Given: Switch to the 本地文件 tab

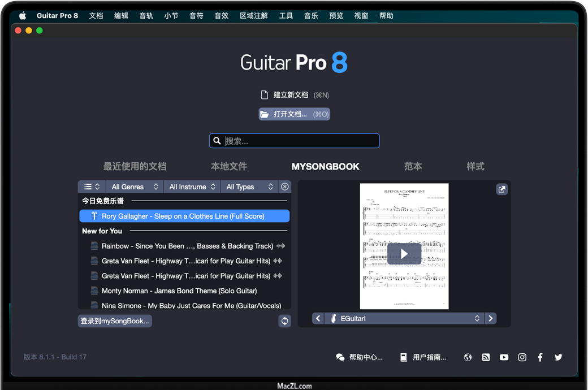Looking at the screenshot, I should click(x=229, y=167).
